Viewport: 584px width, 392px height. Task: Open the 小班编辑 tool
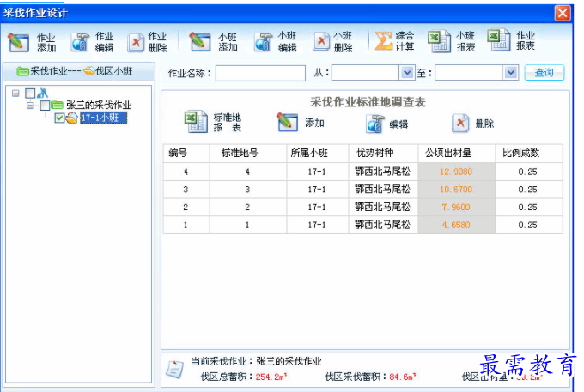tap(264, 42)
